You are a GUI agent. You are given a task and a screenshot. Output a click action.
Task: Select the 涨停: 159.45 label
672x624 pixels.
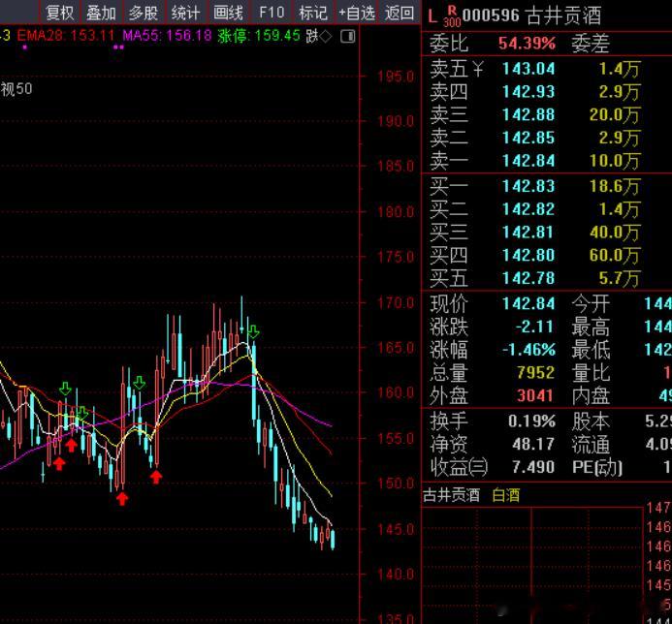(259, 36)
